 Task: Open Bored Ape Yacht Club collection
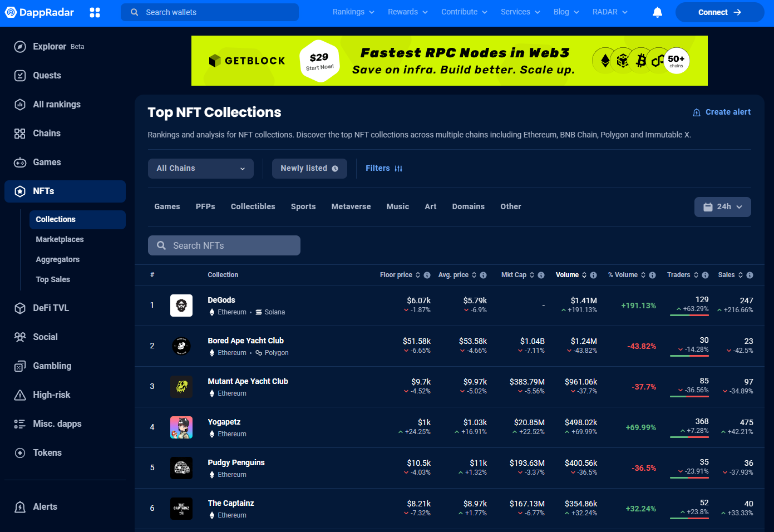(x=245, y=341)
